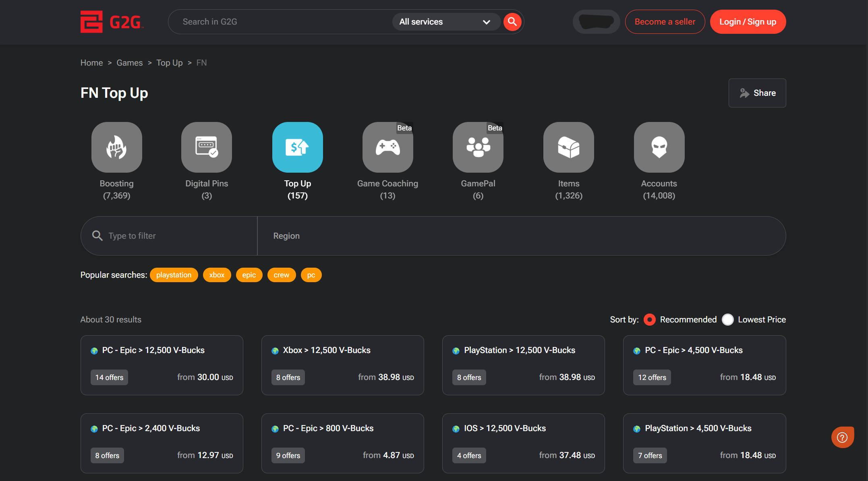
Task: Click the blacked-out pill in the header
Action: tap(596, 22)
